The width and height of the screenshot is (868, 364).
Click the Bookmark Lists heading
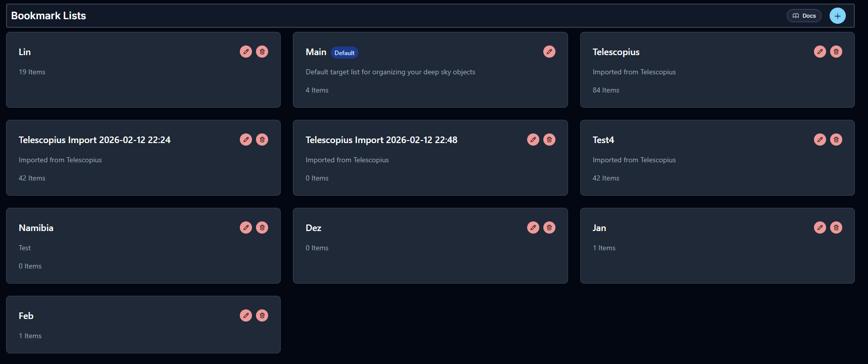(48, 16)
